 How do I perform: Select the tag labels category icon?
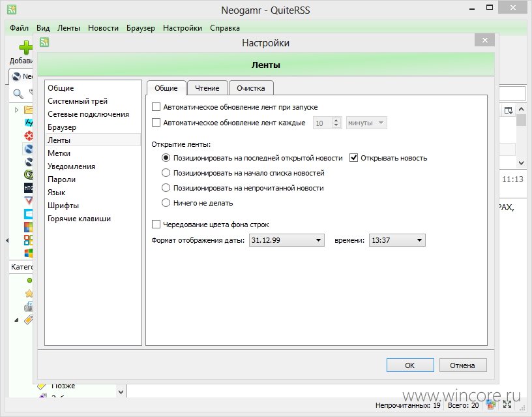[29, 320]
